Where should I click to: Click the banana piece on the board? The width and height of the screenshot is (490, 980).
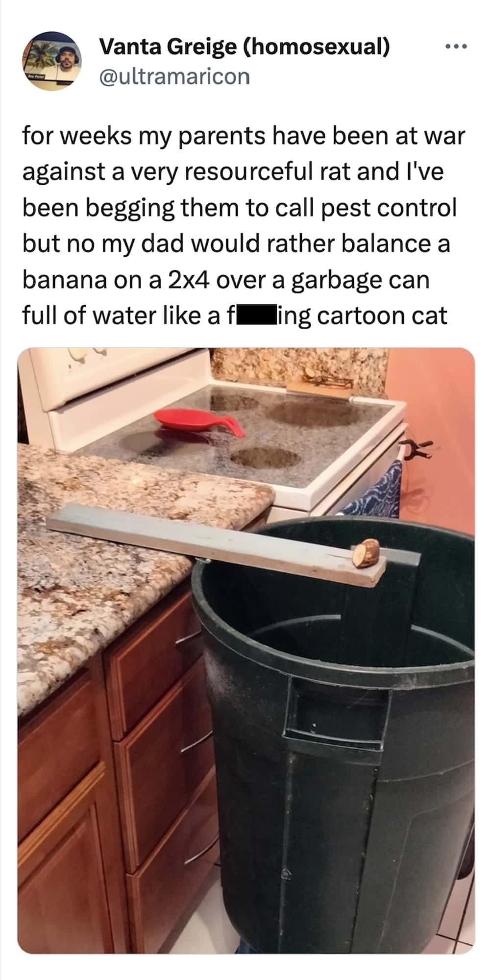tap(366, 554)
